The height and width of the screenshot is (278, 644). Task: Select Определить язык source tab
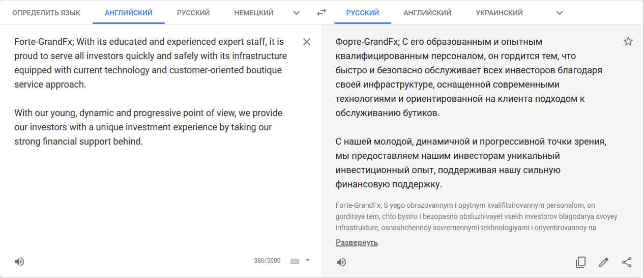(46, 13)
